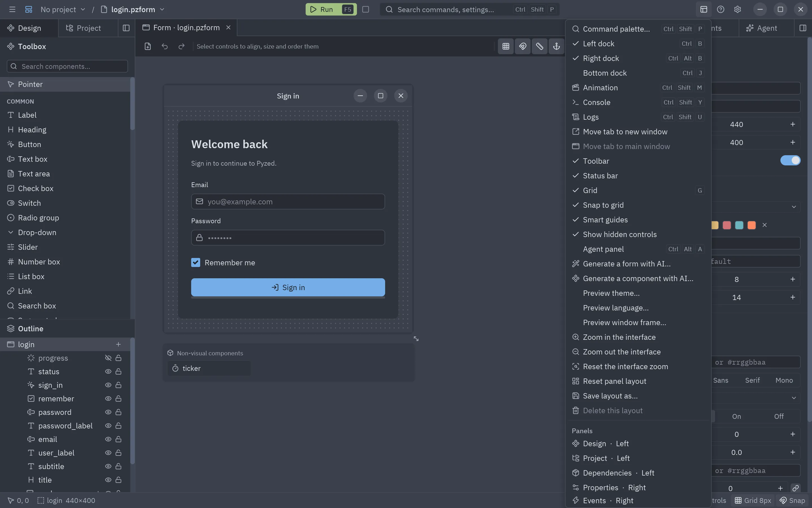Toggle Snap to grid menu option
This screenshot has height=508, width=812.
click(638, 205)
